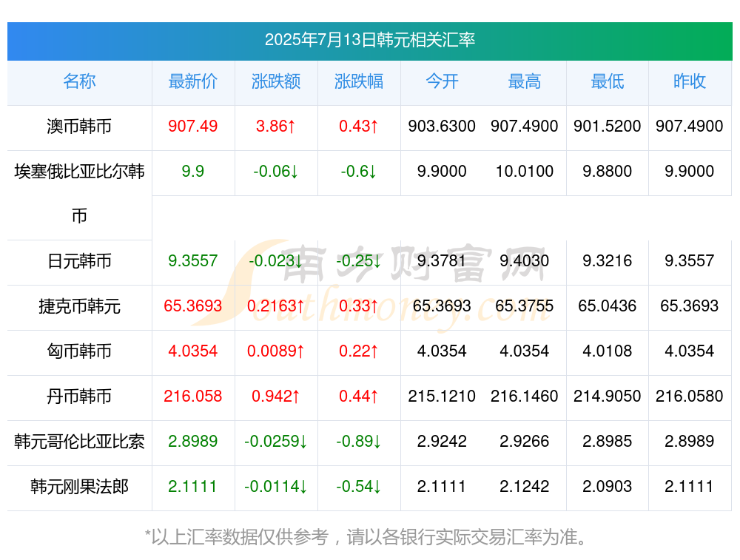Viewport: 740px width, 560px height.
Task: Click the high value 216.1460
Action: click(x=525, y=397)
